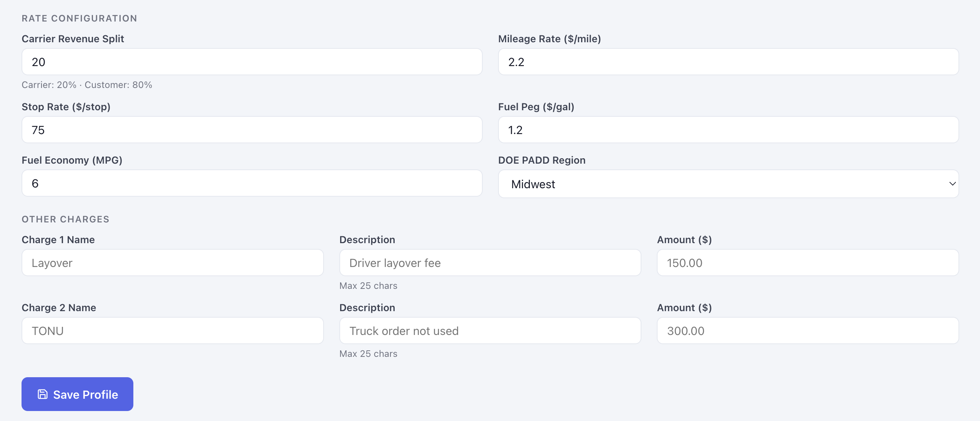Image resolution: width=980 pixels, height=421 pixels.
Task: Select the RATE CONFIGURATION section heading
Action: click(x=79, y=18)
